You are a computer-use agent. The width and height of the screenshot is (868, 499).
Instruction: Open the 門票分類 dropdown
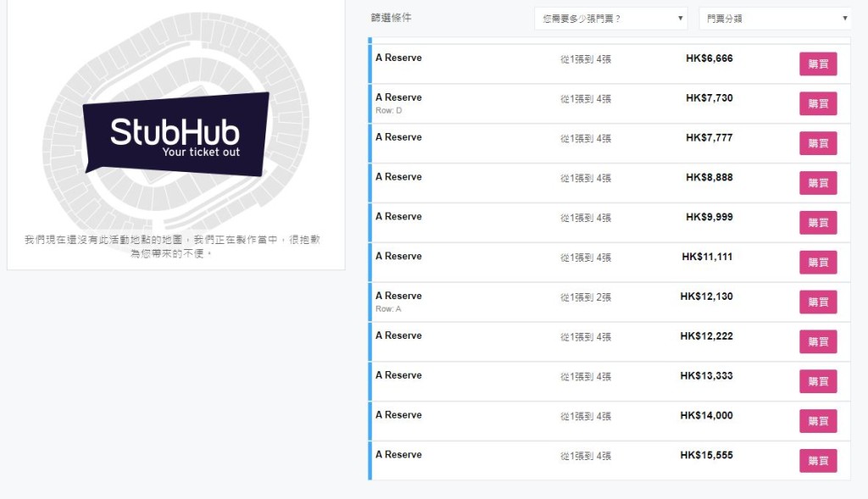tap(773, 17)
